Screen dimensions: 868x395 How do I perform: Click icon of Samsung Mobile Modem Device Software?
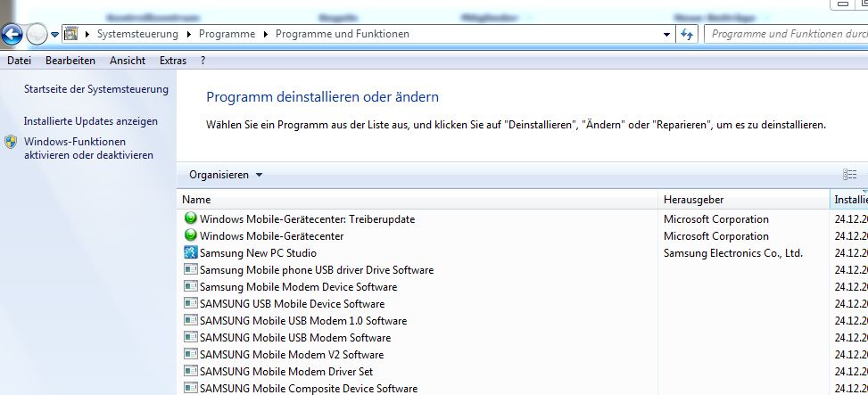click(190, 286)
